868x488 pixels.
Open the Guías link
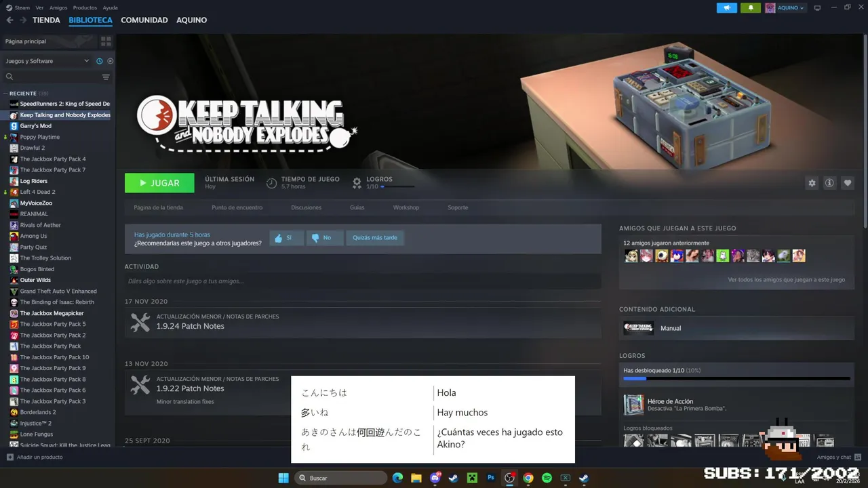(357, 207)
